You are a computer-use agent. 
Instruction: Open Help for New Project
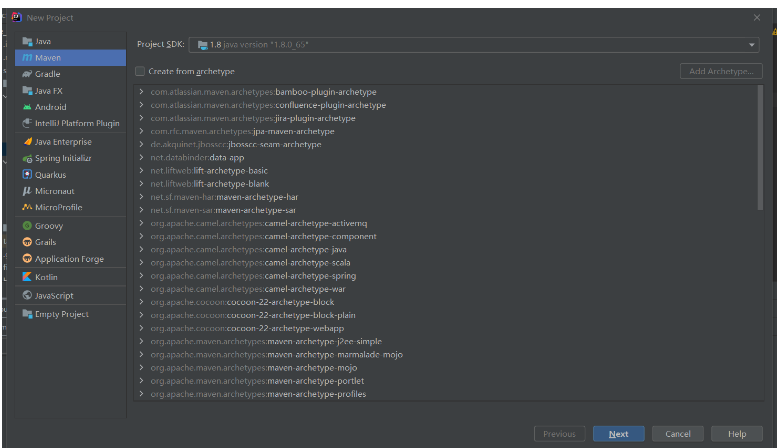coord(737,434)
